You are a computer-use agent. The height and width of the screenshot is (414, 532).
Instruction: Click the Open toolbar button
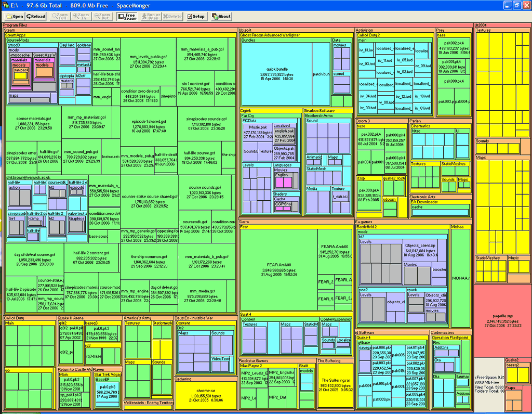(14, 16)
